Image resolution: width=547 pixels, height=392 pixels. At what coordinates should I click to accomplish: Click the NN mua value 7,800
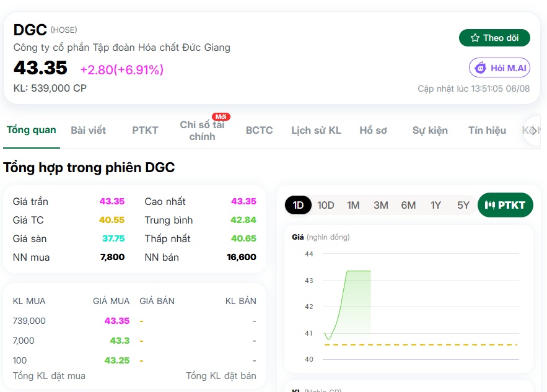click(x=112, y=257)
